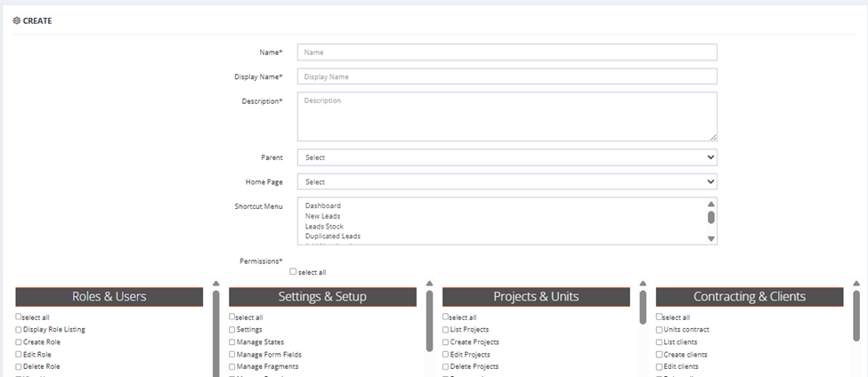Click the Shortcut Menu scrollbar thumb
This screenshot has width=868, height=377.
point(711,217)
